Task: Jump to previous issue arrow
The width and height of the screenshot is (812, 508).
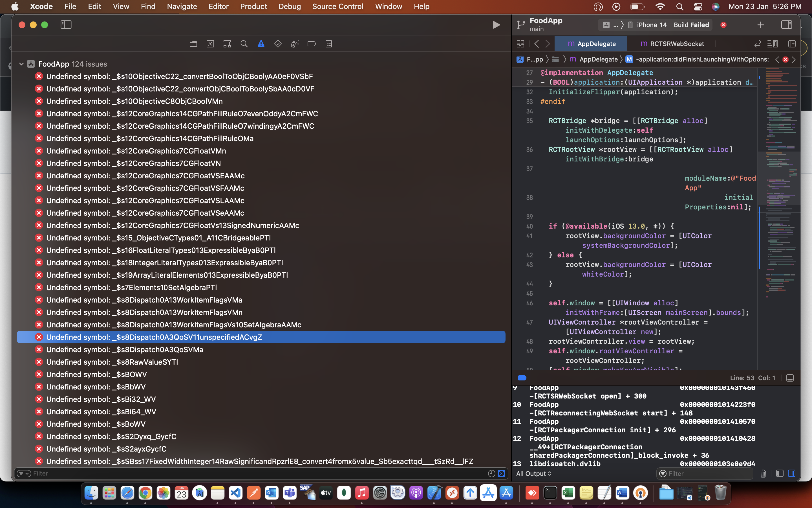Action: [x=777, y=60]
